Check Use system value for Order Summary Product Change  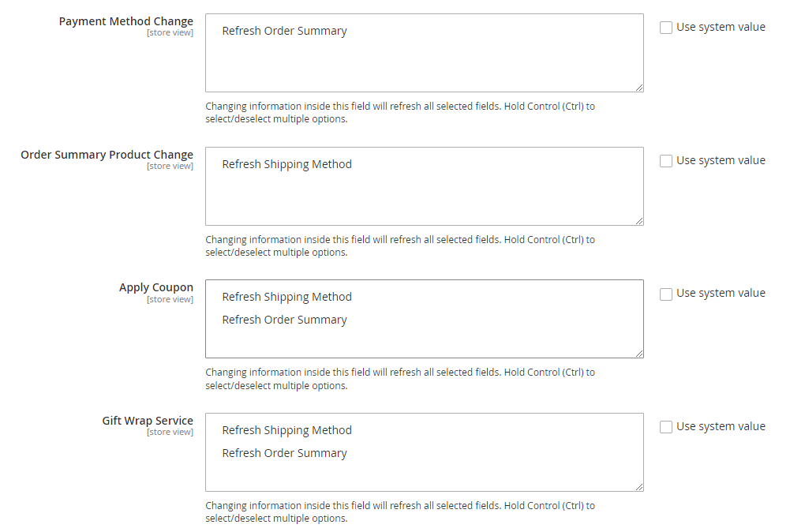(x=666, y=161)
